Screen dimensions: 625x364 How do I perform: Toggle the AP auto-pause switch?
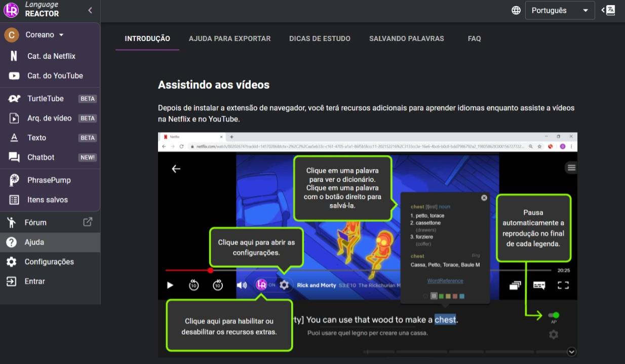tap(554, 315)
